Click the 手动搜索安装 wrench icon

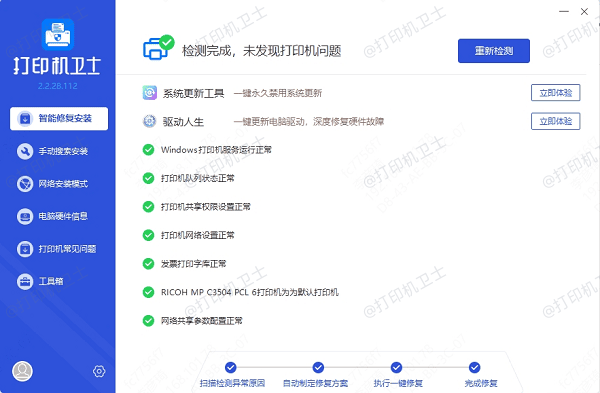(25, 151)
